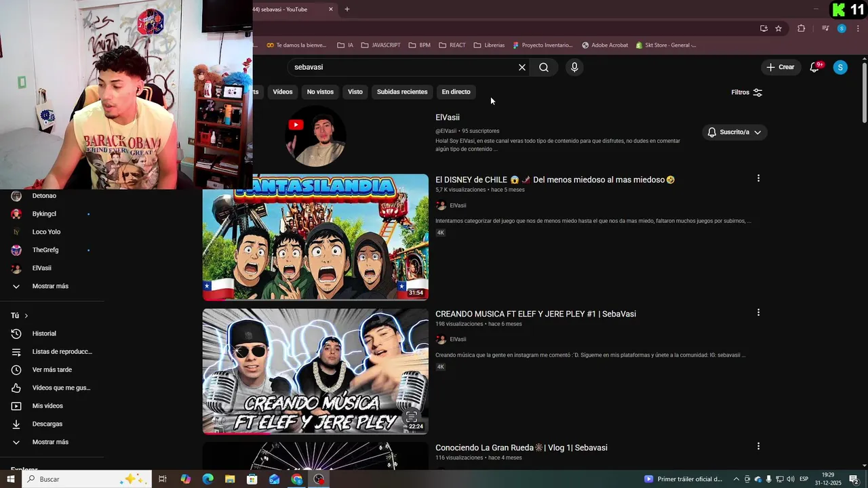The width and height of the screenshot is (868, 488).
Task: Select the Subidas recientes filter chip
Action: pyautogui.click(x=402, y=92)
